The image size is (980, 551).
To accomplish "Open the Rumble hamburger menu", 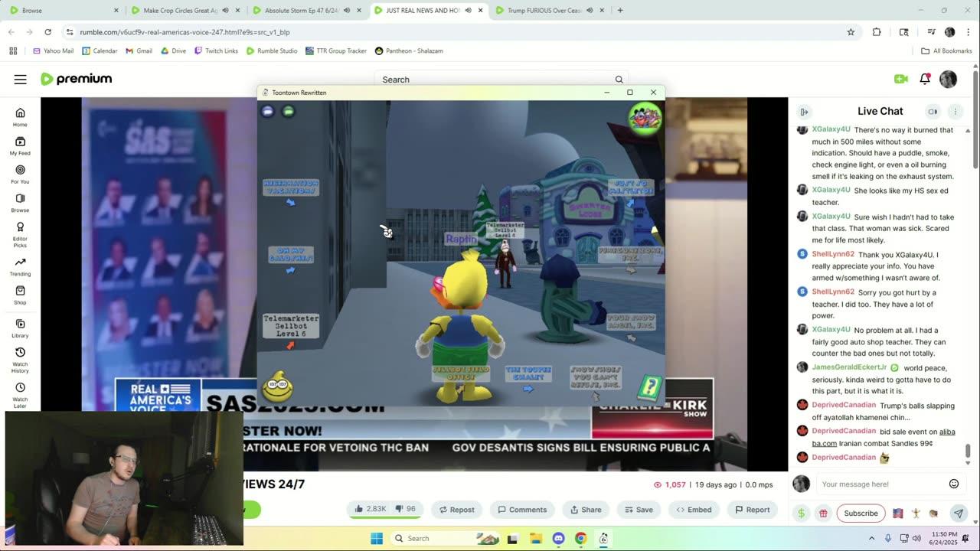I will point(21,80).
